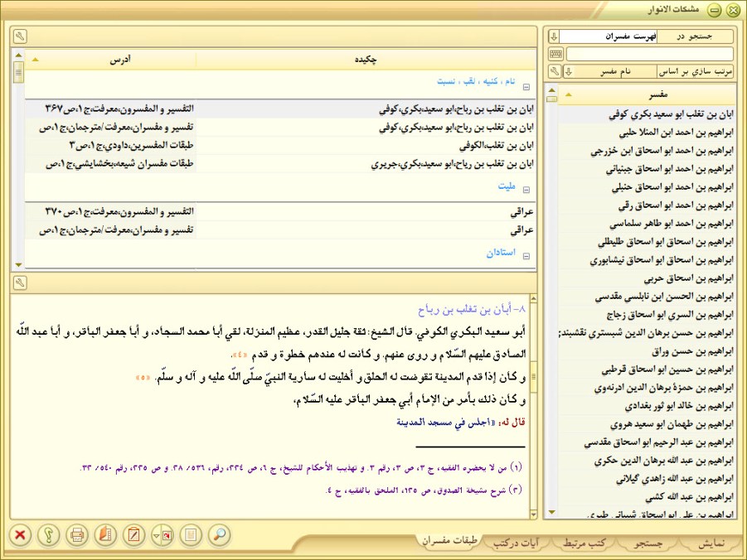Image resolution: width=747 pixels, height=560 pixels.
Task: Click the چکیده column header
Action: (366, 60)
